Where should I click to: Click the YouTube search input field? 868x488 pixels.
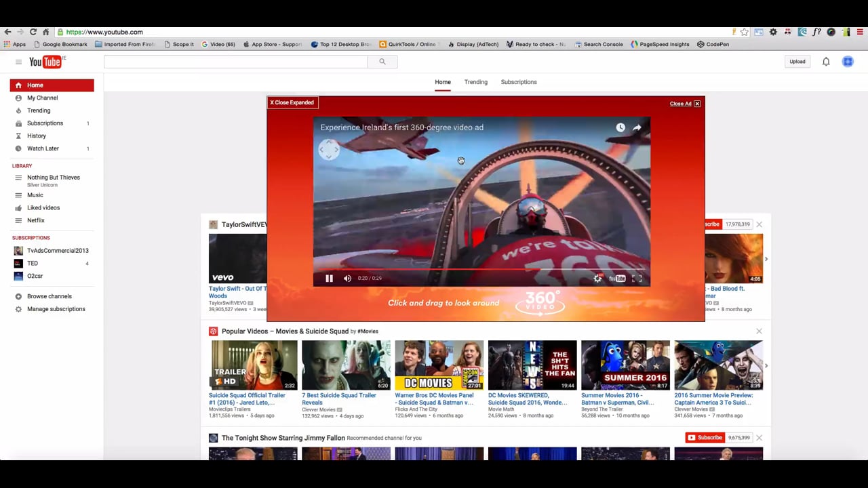236,62
